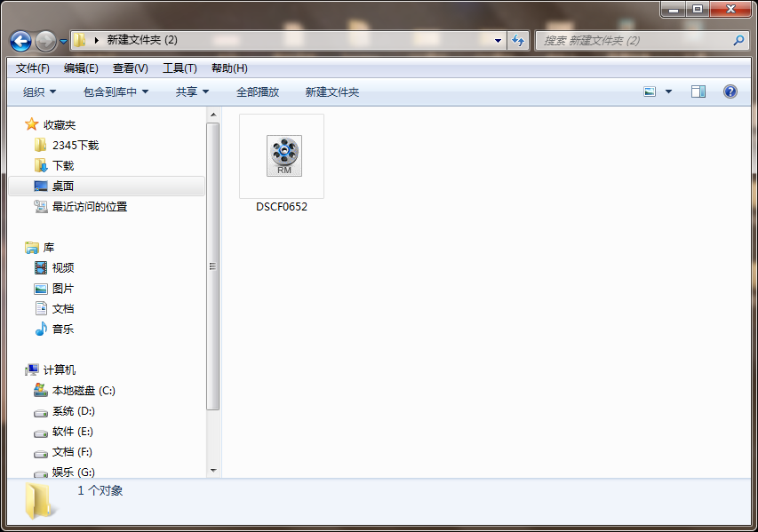This screenshot has height=532, width=758.
Task: Open the 文件(F) menu
Action: coord(32,68)
